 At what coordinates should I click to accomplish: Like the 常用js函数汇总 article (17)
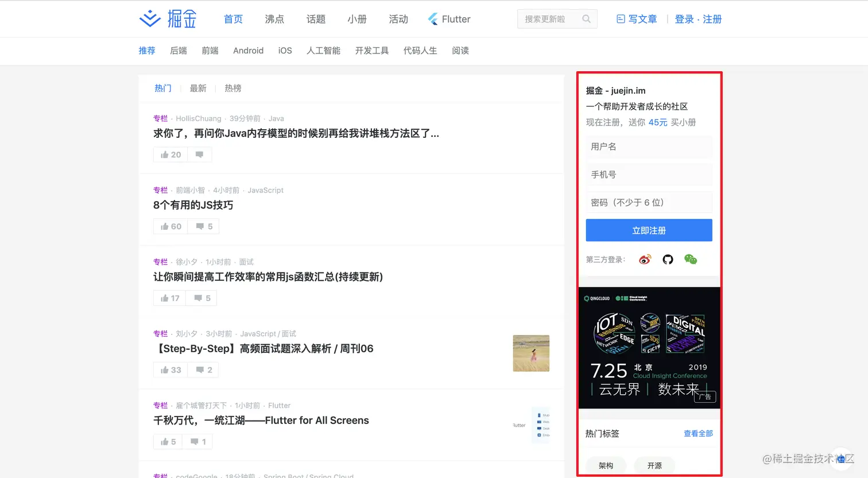pyautogui.click(x=170, y=298)
